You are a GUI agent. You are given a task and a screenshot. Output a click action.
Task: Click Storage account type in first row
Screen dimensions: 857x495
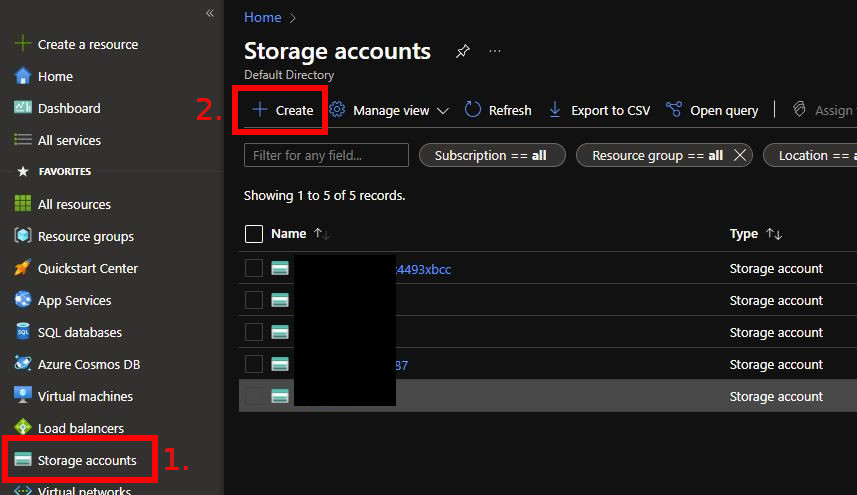click(776, 268)
